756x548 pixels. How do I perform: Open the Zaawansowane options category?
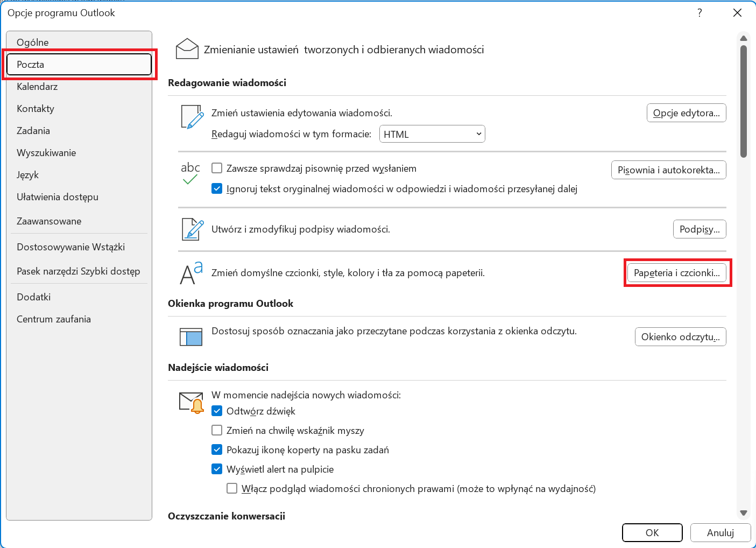point(49,221)
